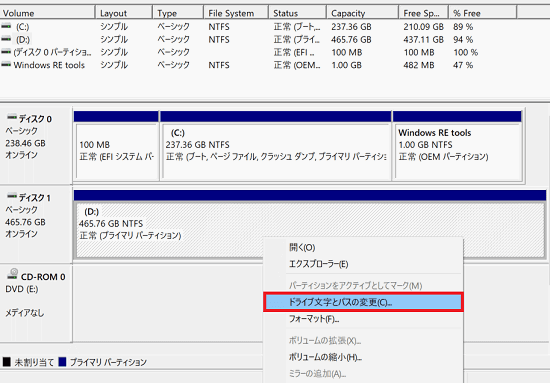Click the 100 % free cell
This screenshot has height=383, width=550.
(465, 52)
